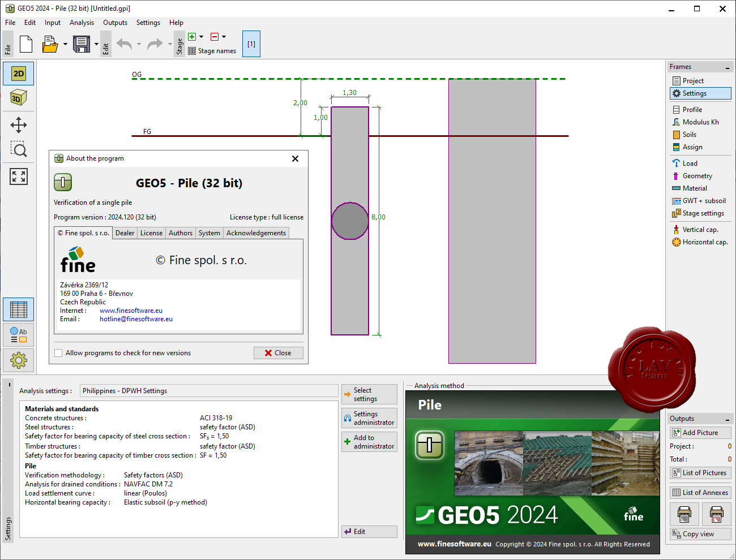736x560 pixels.
Task: Open Vertical cap. analysis frame
Action: pos(700,230)
